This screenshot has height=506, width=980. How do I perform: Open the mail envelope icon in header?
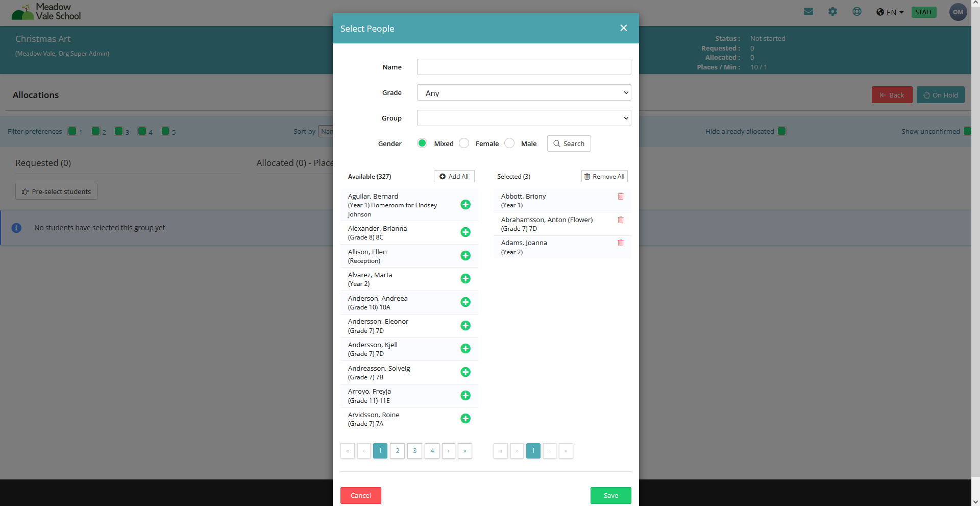pos(808,12)
